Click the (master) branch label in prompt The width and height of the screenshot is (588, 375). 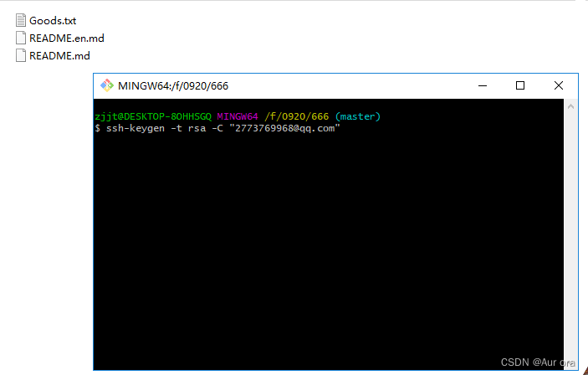click(x=358, y=116)
